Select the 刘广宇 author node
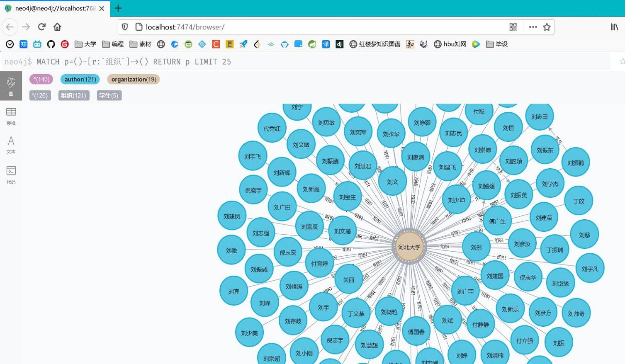 pyautogui.click(x=465, y=291)
